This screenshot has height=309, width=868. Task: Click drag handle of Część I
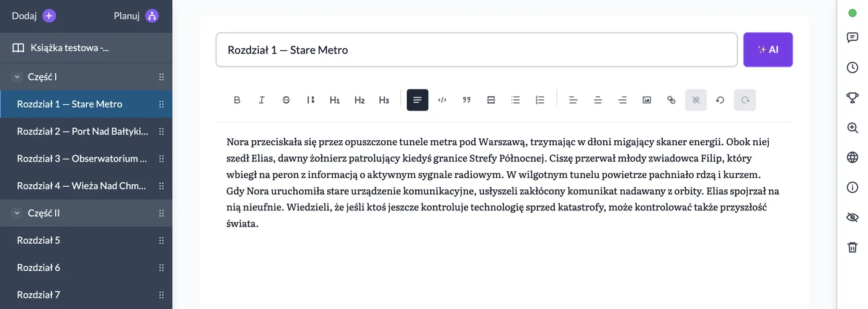pyautogui.click(x=161, y=77)
